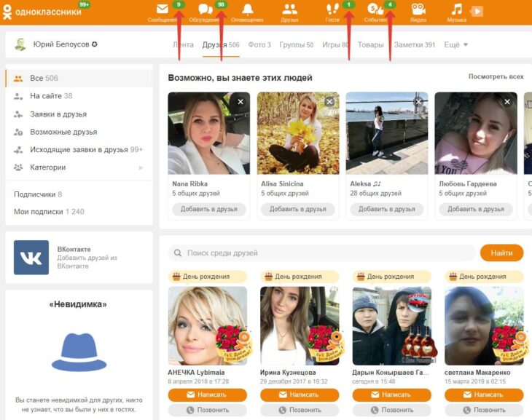This screenshot has height=420, width=532.
Task: Click День рождения badge above светлана Макаренко
Action: click(x=484, y=277)
